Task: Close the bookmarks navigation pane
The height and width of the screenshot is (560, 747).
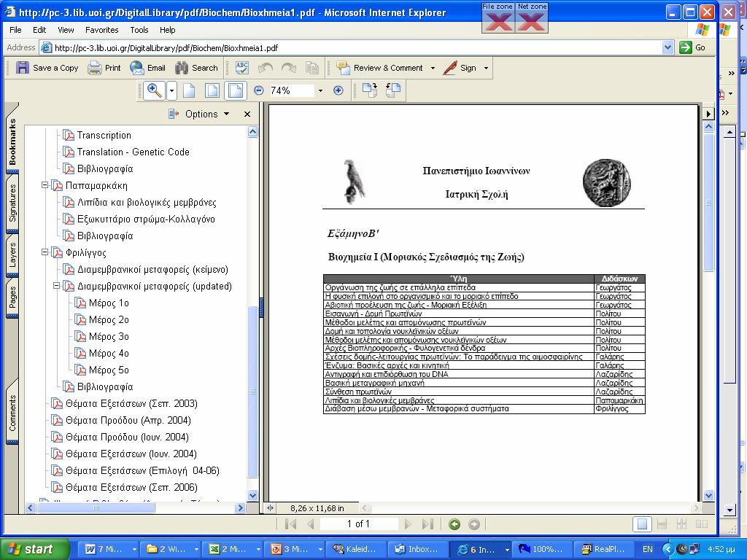Action: (247, 114)
